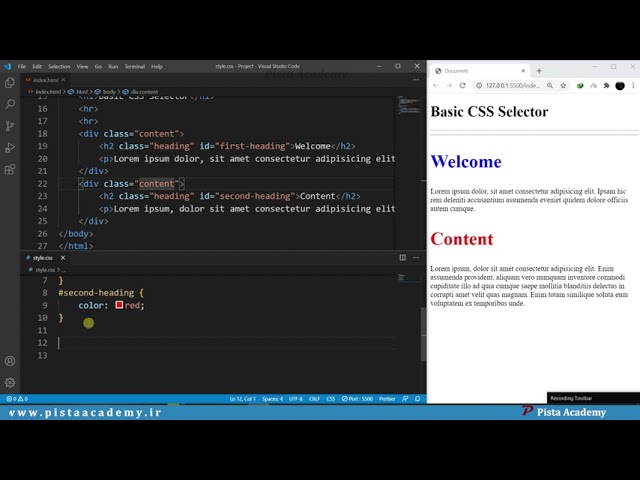The image size is (640, 480).
Task: Change line ending via CRLF
Action: (x=314, y=399)
